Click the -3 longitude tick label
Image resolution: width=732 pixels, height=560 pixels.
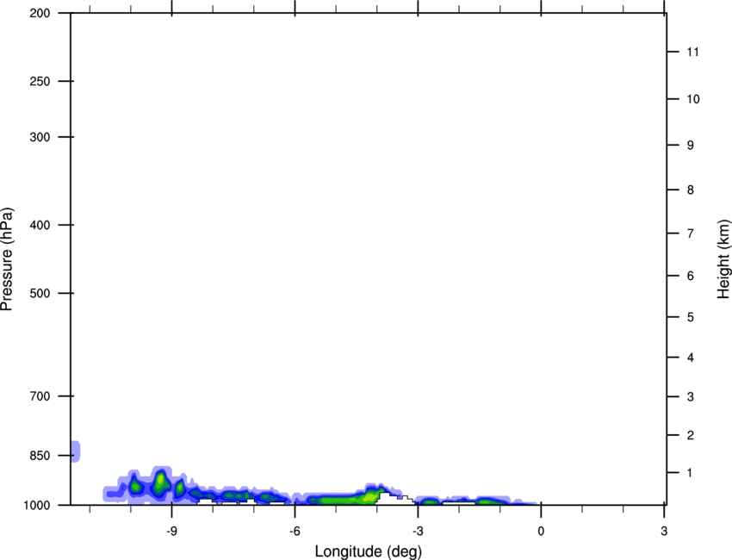418,532
